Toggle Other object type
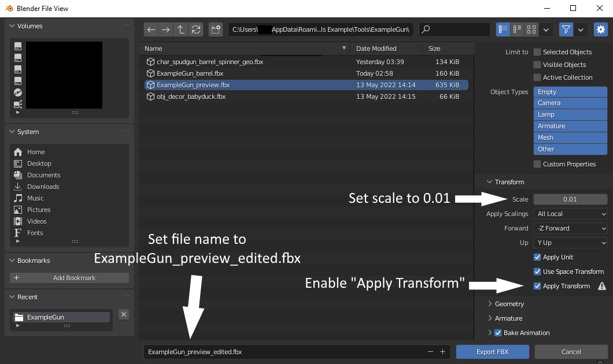The width and height of the screenshot is (613, 364). [x=570, y=149]
